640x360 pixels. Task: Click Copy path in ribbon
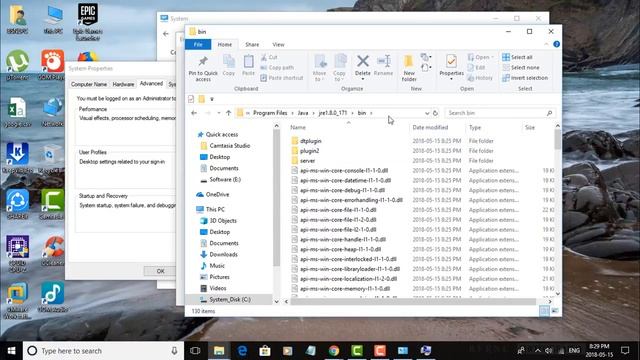(x=277, y=67)
